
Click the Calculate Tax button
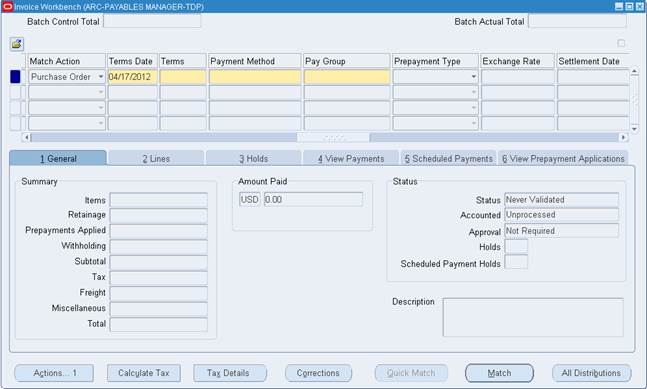point(144,373)
